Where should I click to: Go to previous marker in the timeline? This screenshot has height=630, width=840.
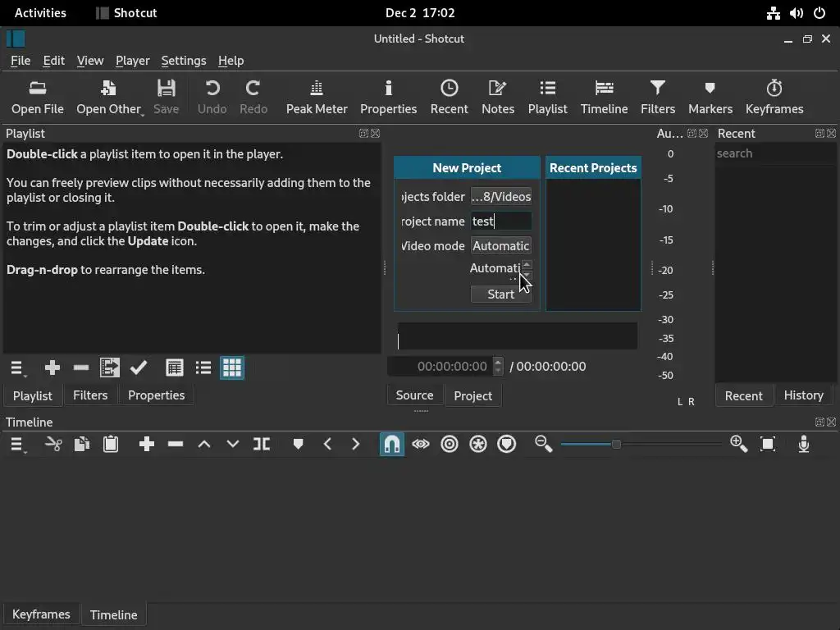[x=326, y=444]
